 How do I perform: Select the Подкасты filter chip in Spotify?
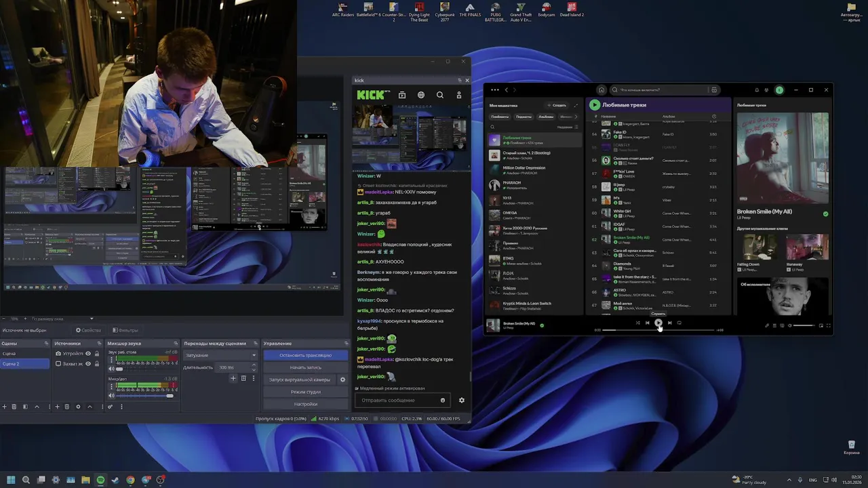(524, 117)
